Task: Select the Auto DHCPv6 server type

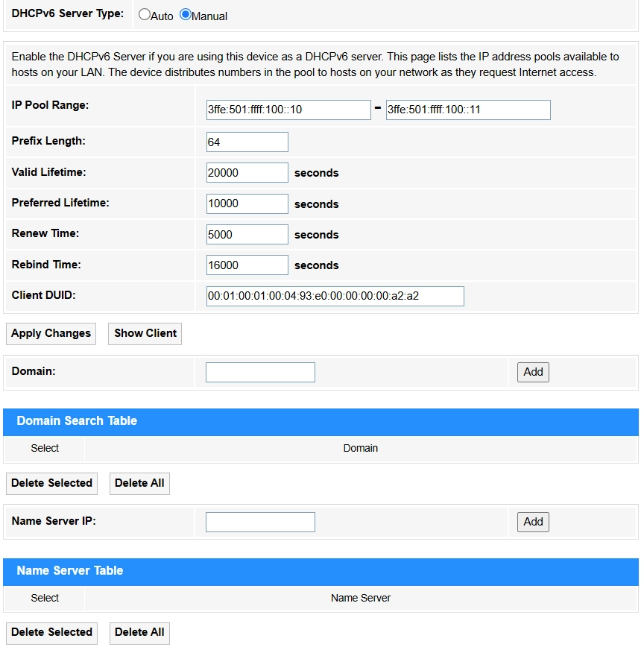Action: click(x=145, y=14)
